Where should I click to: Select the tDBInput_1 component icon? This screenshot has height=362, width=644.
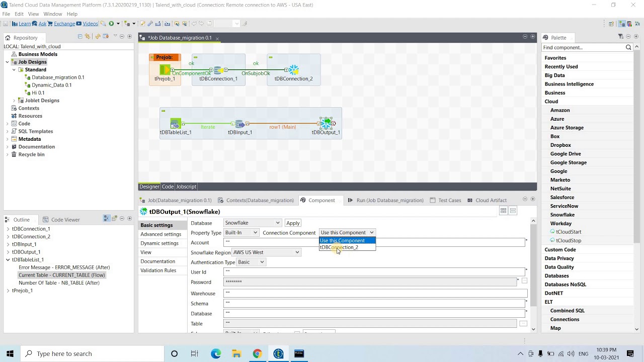tap(239, 124)
